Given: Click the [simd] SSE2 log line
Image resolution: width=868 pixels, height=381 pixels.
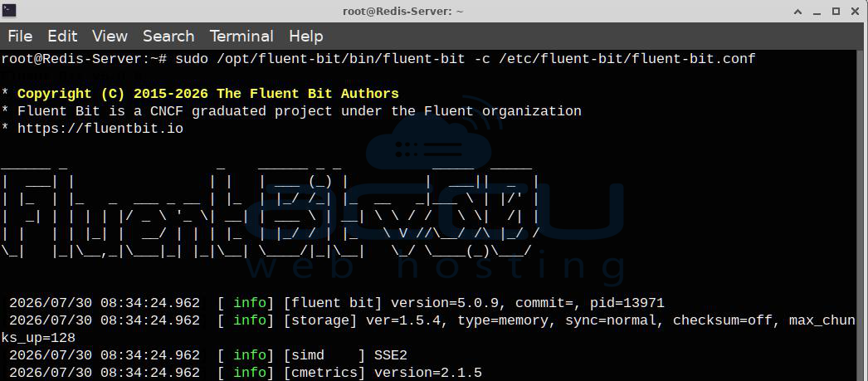Looking at the screenshot, I should click(x=208, y=355).
